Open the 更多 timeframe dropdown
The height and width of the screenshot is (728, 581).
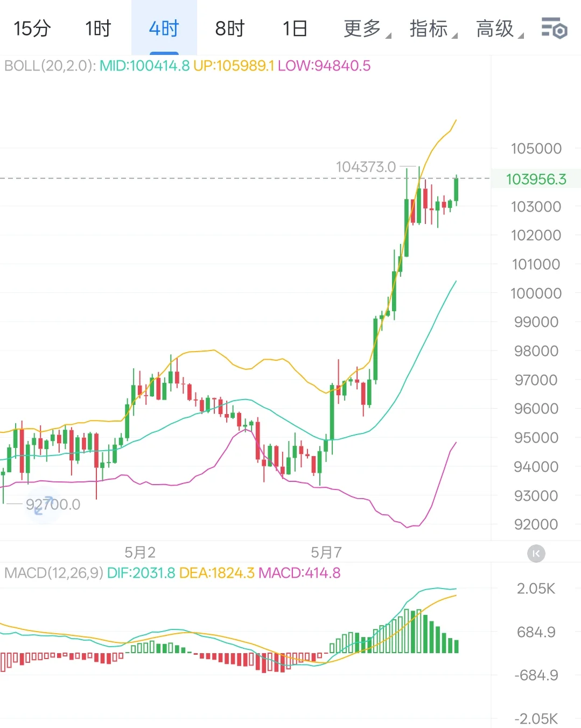coord(367,28)
